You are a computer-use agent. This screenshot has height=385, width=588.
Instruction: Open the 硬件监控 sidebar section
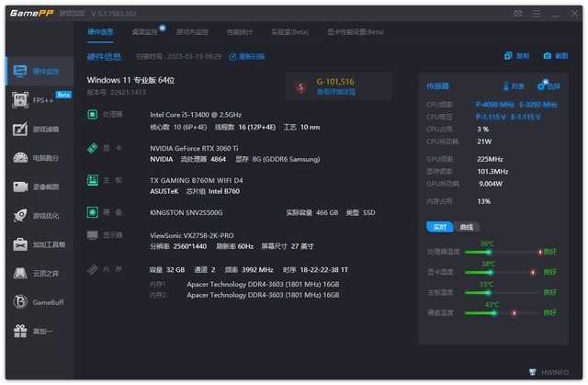pyautogui.click(x=37, y=71)
